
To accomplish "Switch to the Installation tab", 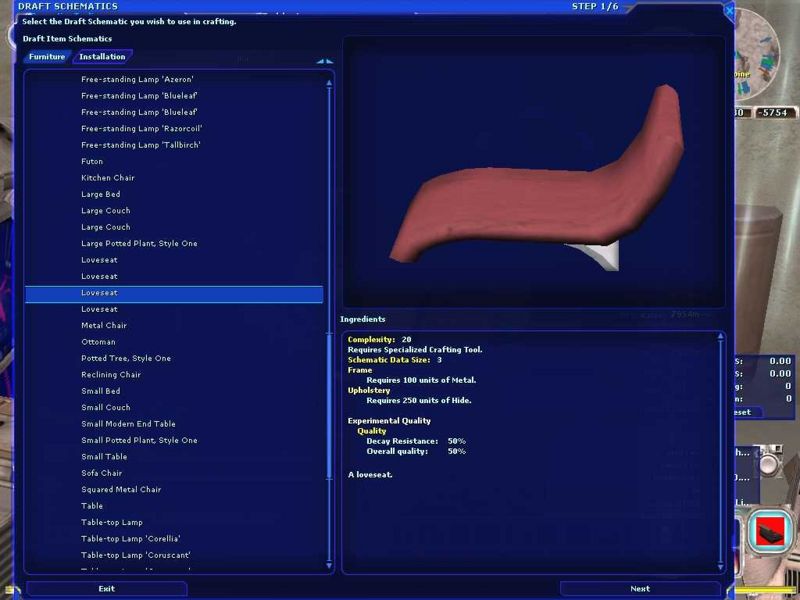I will point(102,57).
